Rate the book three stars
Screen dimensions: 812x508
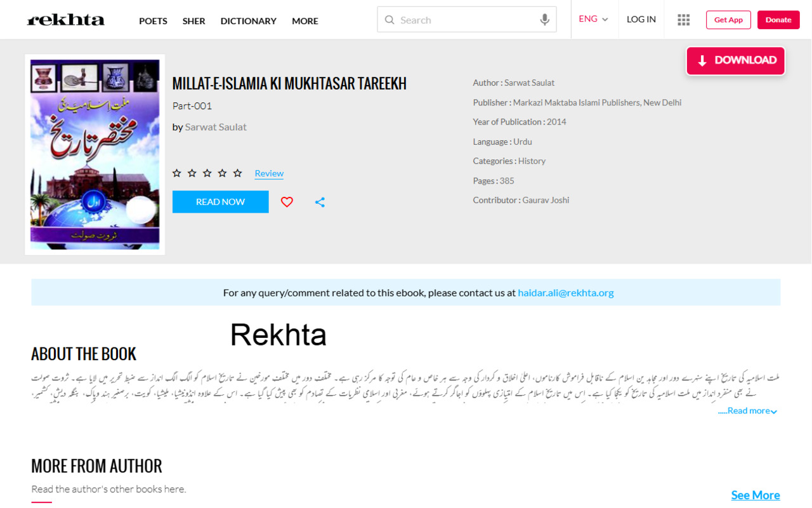[x=207, y=173]
